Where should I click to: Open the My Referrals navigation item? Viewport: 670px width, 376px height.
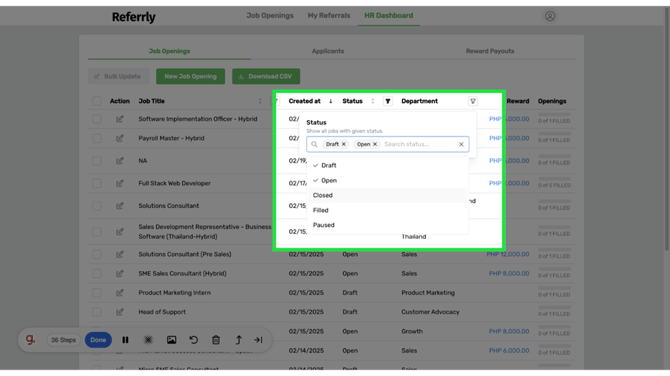tap(329, 15)
